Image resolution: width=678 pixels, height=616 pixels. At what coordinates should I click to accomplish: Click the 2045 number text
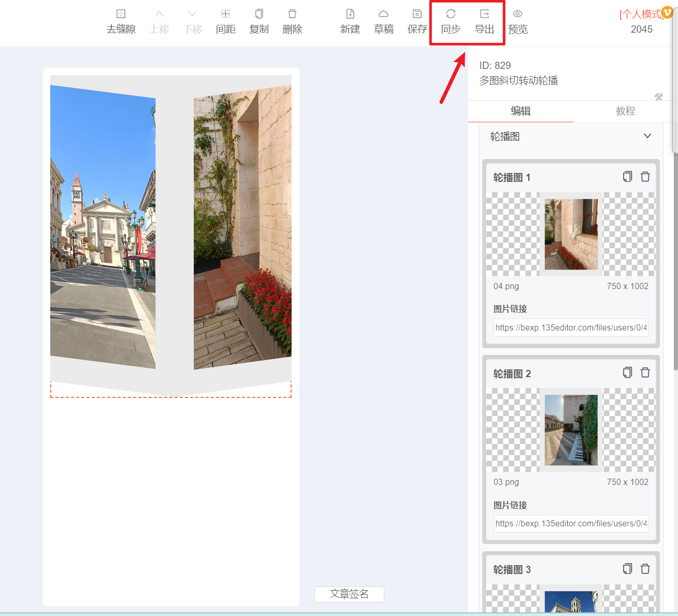point(641,30)
